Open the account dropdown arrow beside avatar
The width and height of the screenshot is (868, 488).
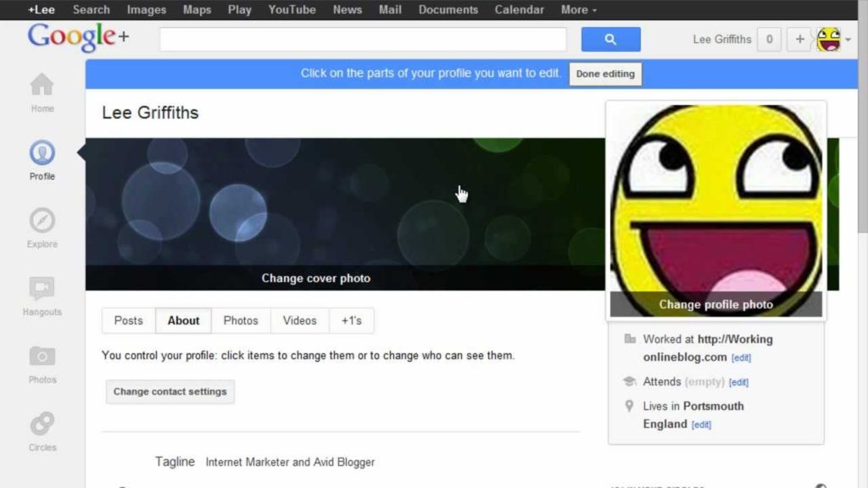848,40
